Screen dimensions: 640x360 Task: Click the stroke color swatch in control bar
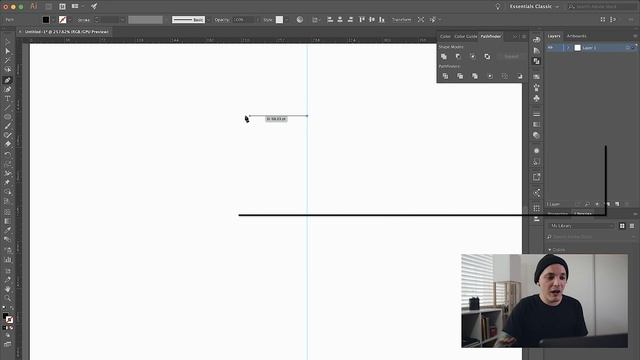[x=62, y=20]
